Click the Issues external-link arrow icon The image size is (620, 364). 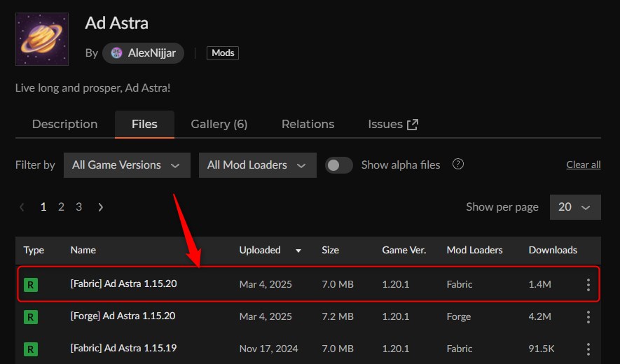pos(413,125)
